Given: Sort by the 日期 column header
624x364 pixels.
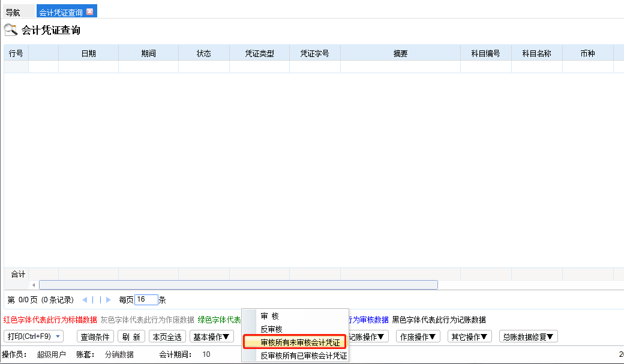Looking at the screenshot, I should [x=88, y=53].
